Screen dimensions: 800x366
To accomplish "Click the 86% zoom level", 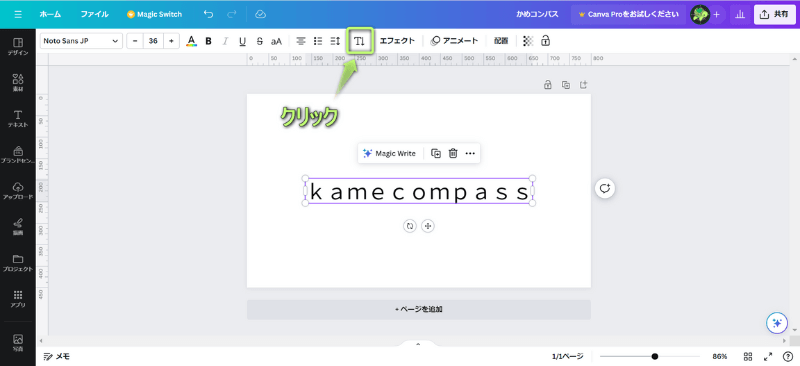I will click(720, 356).
